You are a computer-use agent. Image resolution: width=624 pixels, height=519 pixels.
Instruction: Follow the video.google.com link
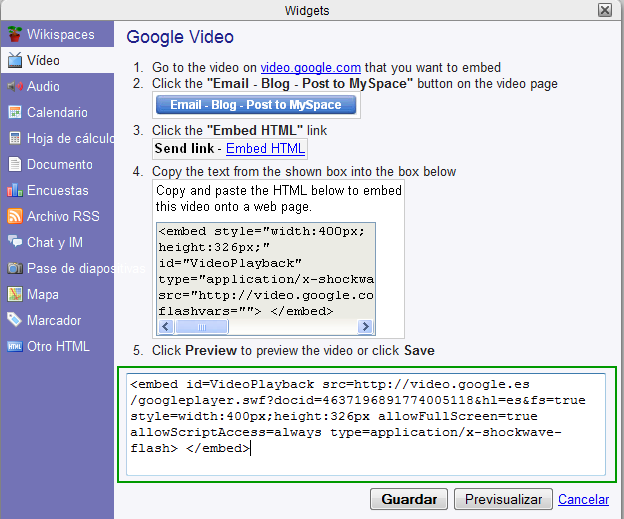311,68
